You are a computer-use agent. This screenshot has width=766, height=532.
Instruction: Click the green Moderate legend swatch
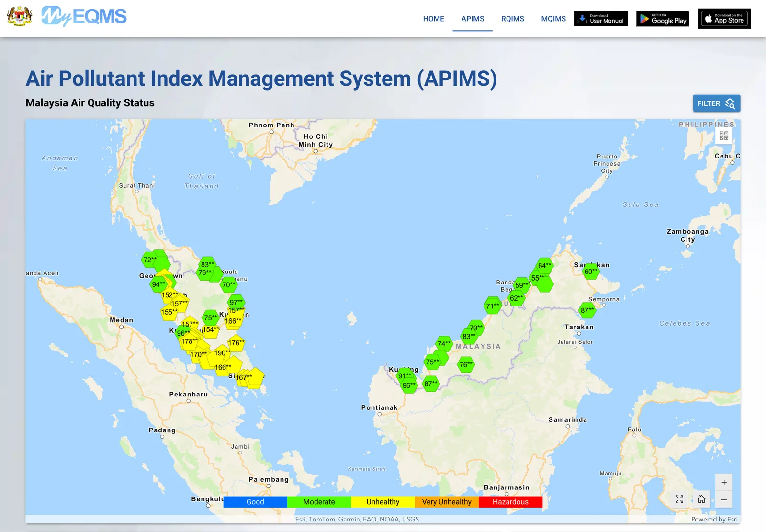(319, 502)
